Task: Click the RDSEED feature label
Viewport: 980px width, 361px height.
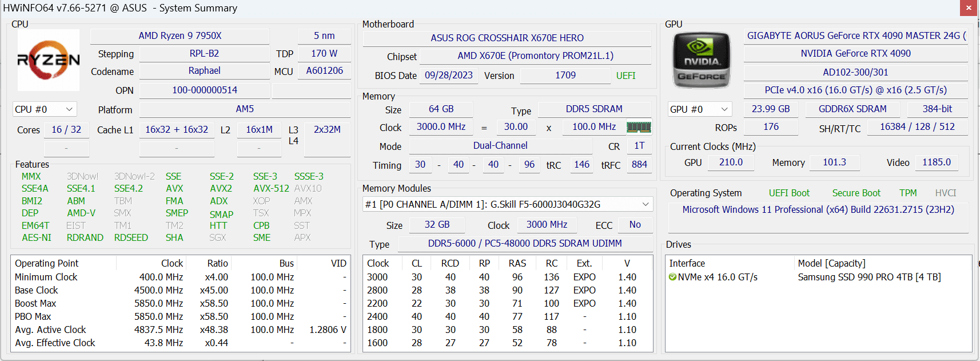Action: point(131,237)
